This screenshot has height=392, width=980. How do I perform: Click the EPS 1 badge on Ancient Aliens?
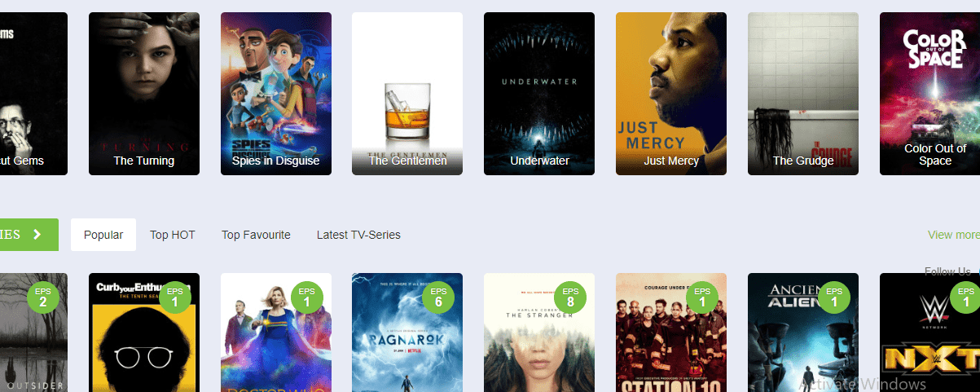point(834,297)
